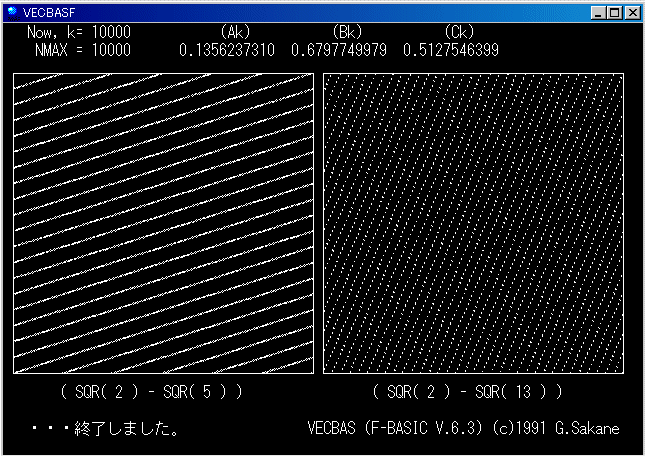The height and width of the screenshot is (456, 645).
Task: Click the (Bk) column header
Action: tap(346, 33)
